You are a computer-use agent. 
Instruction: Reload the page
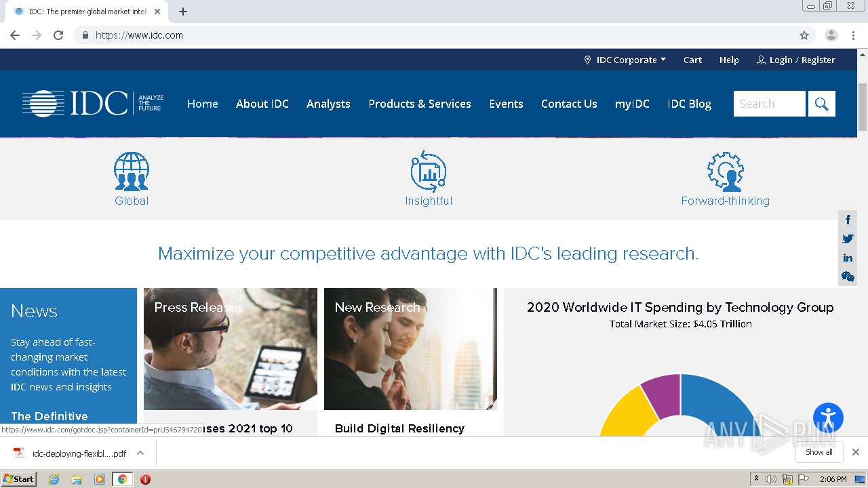(x=58, y=35)
